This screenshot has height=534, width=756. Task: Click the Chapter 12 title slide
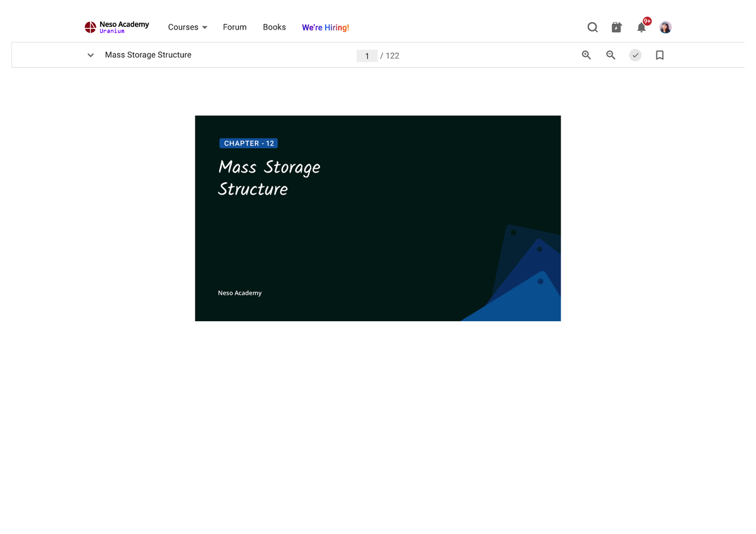(x=377, y=218)
